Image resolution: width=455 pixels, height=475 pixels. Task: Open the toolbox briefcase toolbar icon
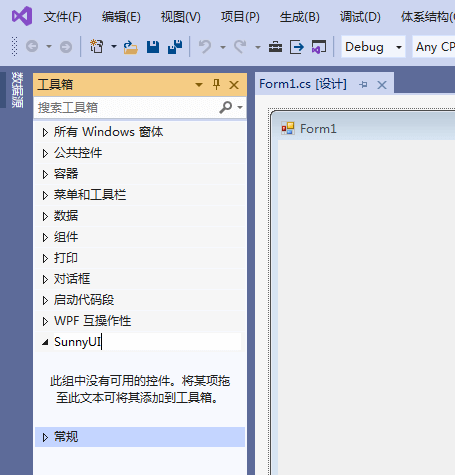(275, 47)
